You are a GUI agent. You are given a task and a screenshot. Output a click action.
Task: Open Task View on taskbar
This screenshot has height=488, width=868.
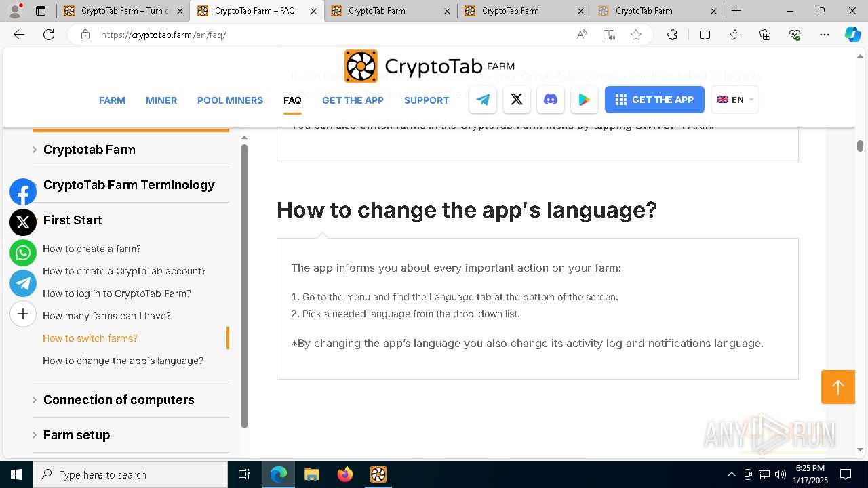(x=244, y=474)
